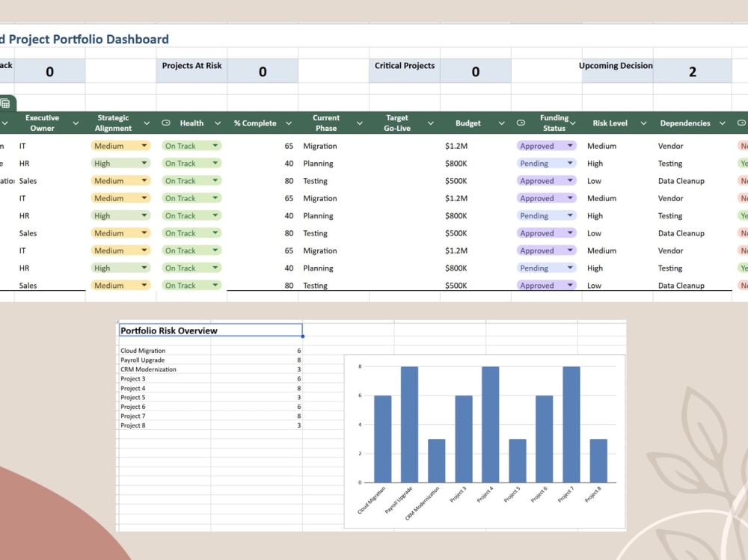Open the Risk Level column filter chevron

tap(643, 123)
